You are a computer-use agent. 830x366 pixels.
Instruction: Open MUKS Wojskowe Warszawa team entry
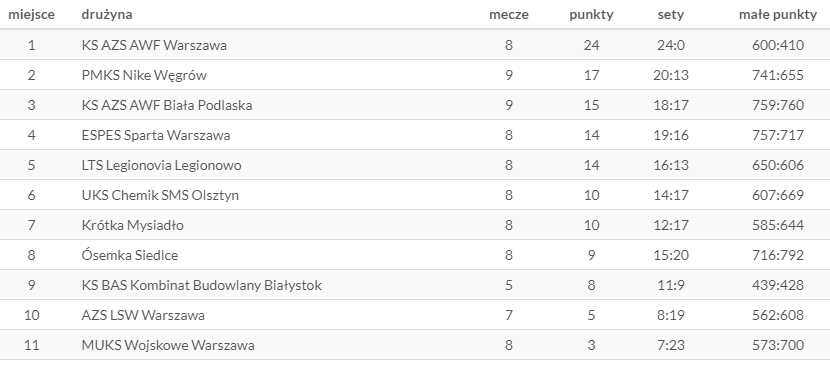coord(168,345)
